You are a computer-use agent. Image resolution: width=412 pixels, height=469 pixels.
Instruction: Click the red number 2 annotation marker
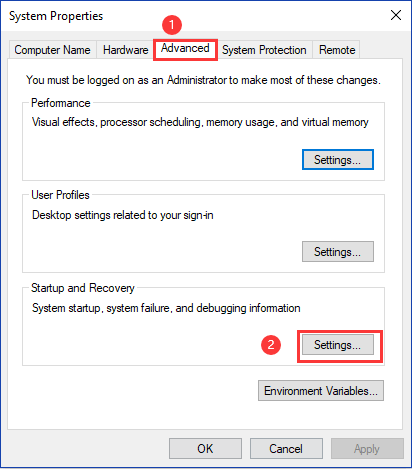click(x=271, y=345)
